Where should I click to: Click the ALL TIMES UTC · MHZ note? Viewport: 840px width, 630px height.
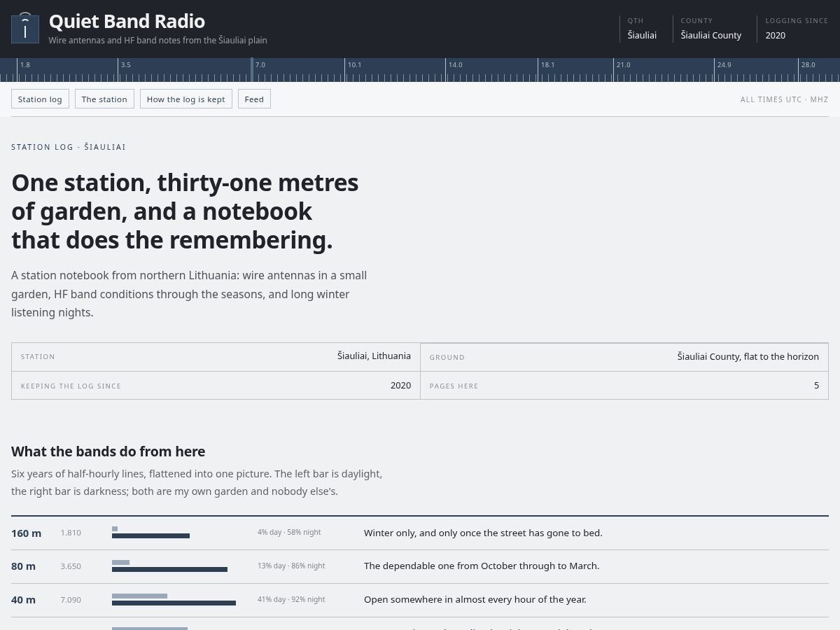[x=784, y=99]
